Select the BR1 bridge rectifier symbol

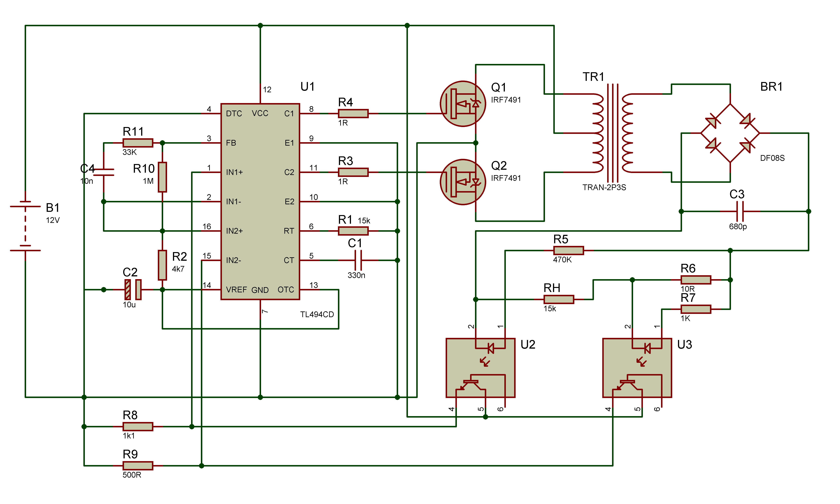(x=730, y=133)
